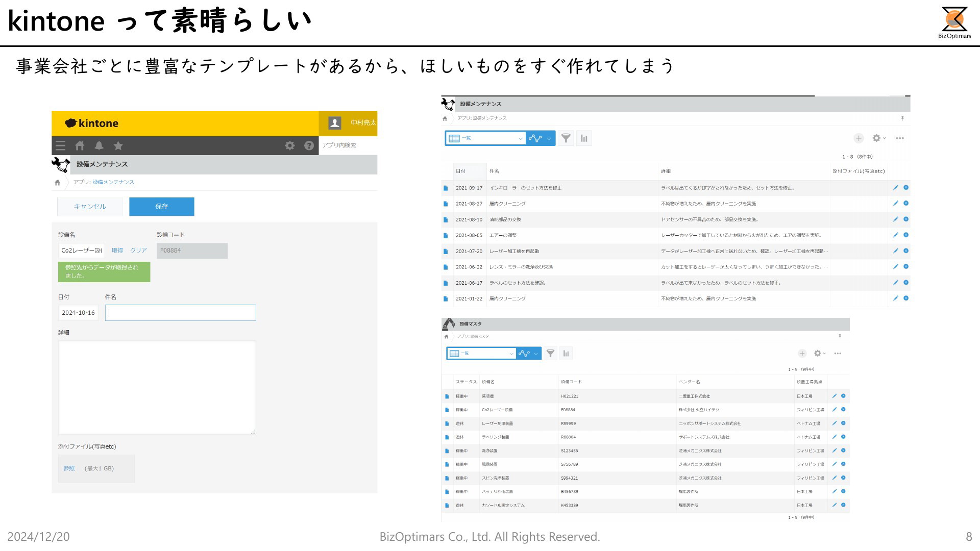Click the 件名 text input field
This screenshot has width=980, height=551.
coord(180,313)
